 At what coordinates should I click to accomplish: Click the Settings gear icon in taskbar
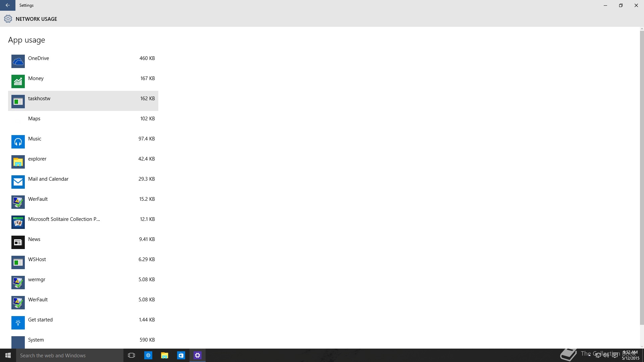[x=198, y=355]
